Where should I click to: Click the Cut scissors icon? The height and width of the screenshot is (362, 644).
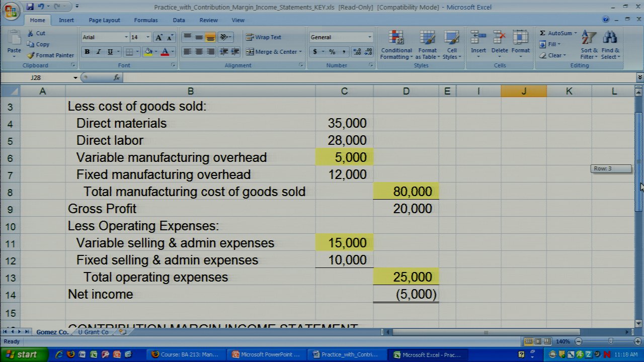click(x=31, y=33)
